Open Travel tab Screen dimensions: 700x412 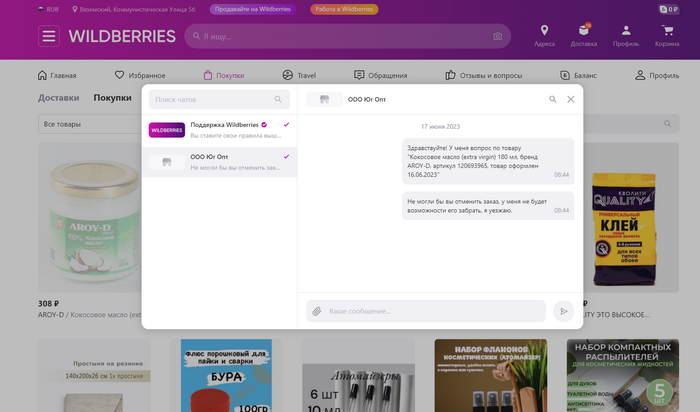[299, 75]
